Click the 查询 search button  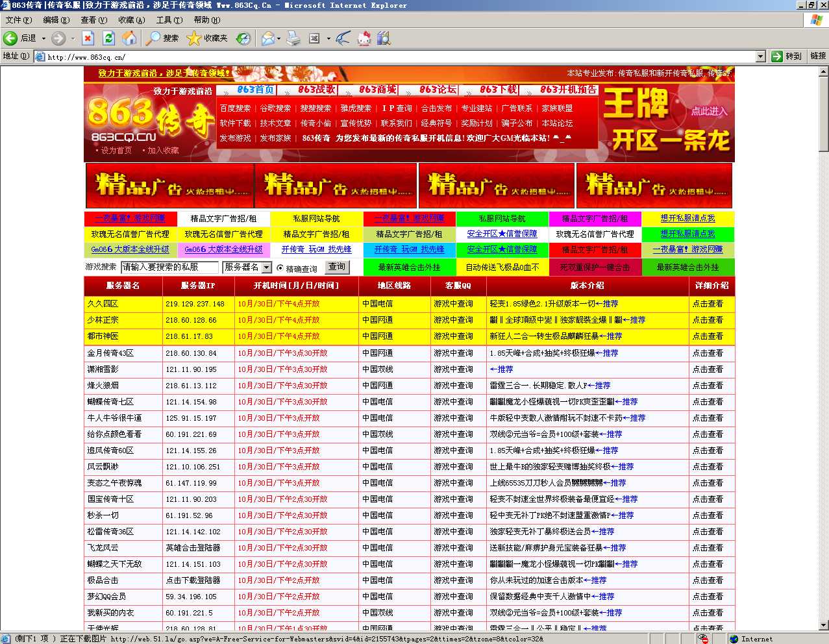click(337, 267)
